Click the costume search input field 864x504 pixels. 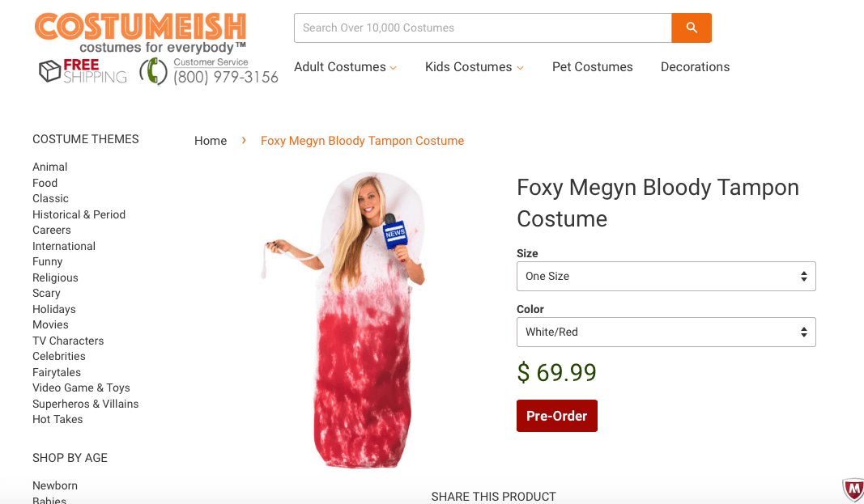click(x=483, y=28)
